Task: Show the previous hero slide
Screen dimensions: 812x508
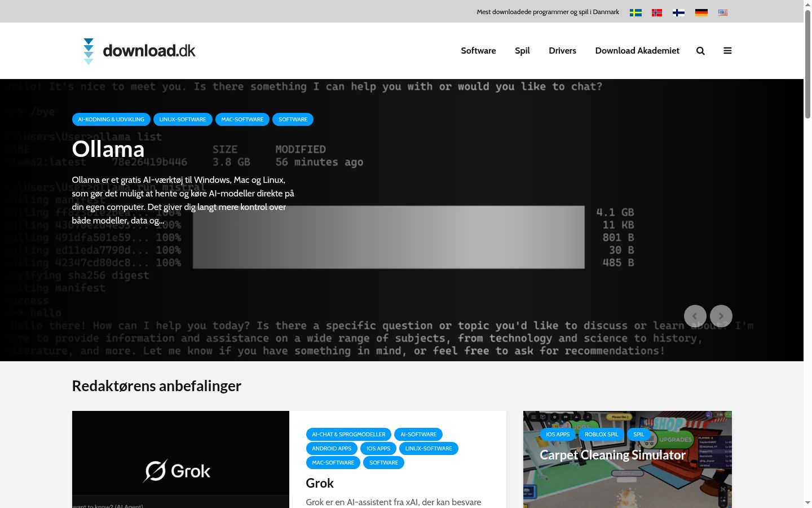Action: coord(695,316)
